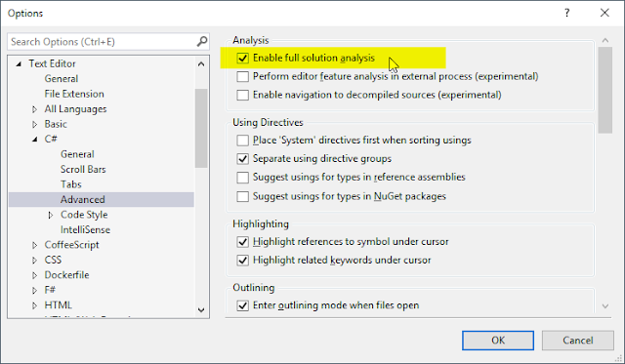The width and height of the screenshot is (625, 364).
Task: Focus the Search Options input field
Action: point(103,41)
